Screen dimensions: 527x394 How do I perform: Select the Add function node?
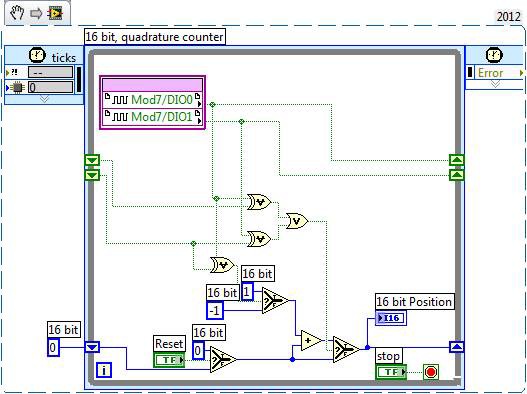[x=311, y=341]
